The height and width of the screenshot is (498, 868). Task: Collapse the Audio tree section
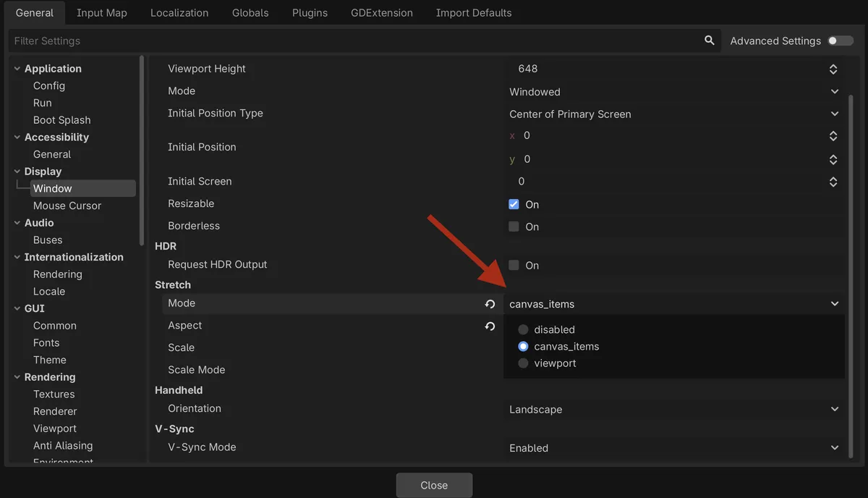coord(17,223)
